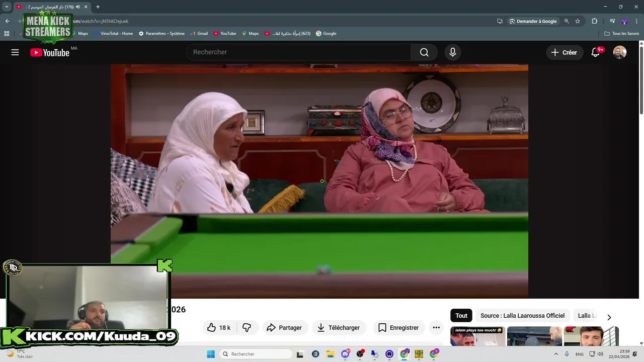The width and height of the screenshot is (644, 362).
Task: Close the YouTube browser tab
Action: pyautogui.click(x=86, y=7)
